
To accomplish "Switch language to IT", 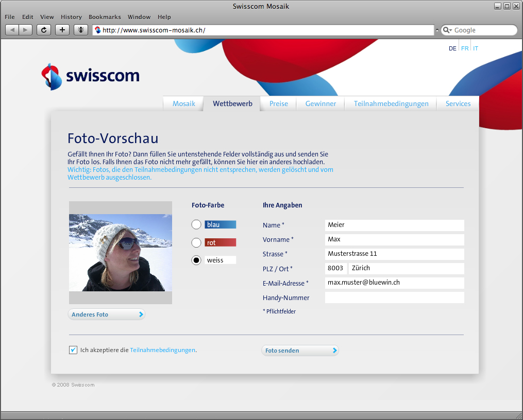I will (x=476, y=48).
